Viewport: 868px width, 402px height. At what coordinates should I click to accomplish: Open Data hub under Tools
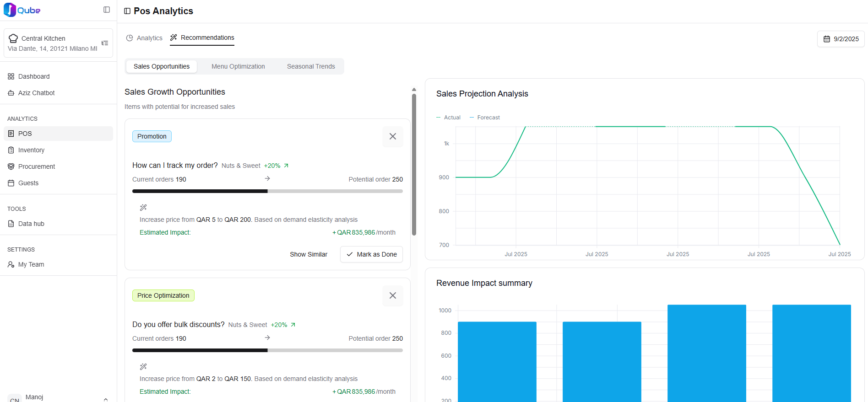58,224
